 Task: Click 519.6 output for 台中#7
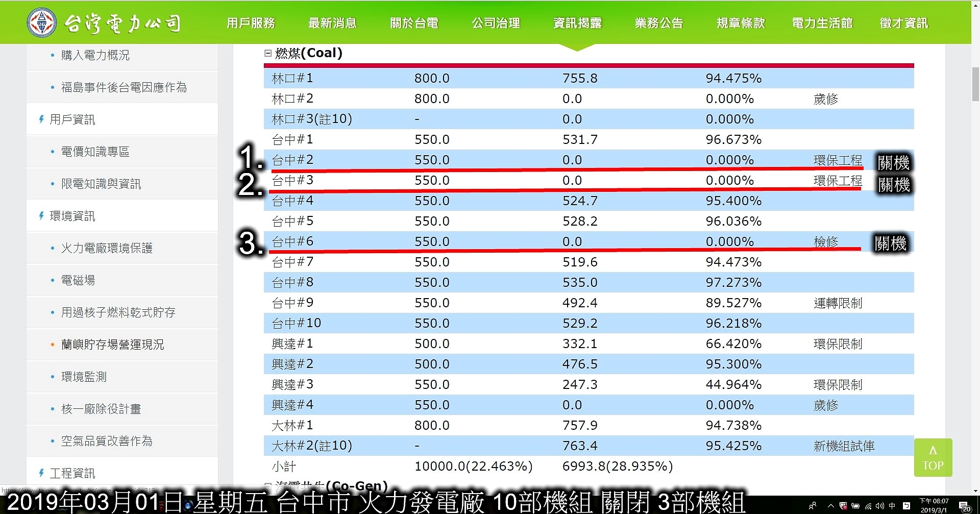point(580,262)
